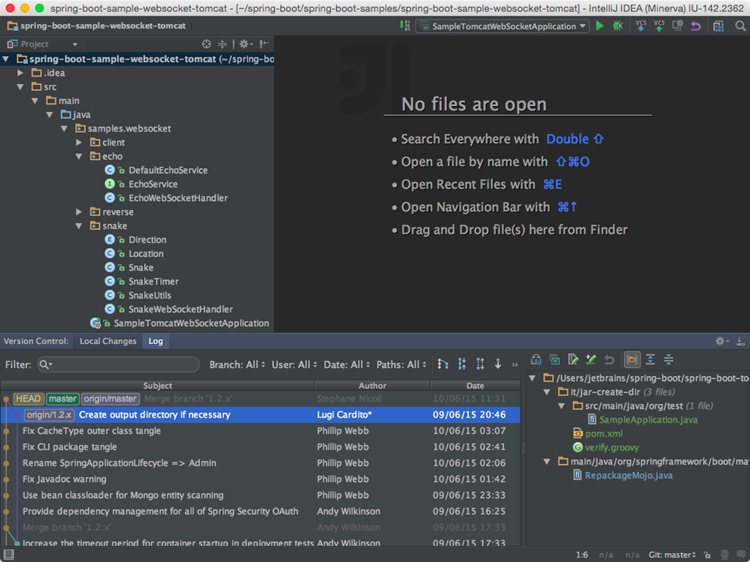
Task: Collapse all in changes tree
Action: pyautogui.click(x=669, y=360)
